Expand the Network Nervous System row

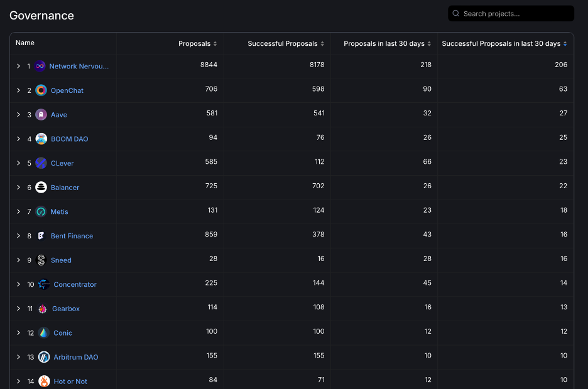pyautogui.click(x=18, y=66)
